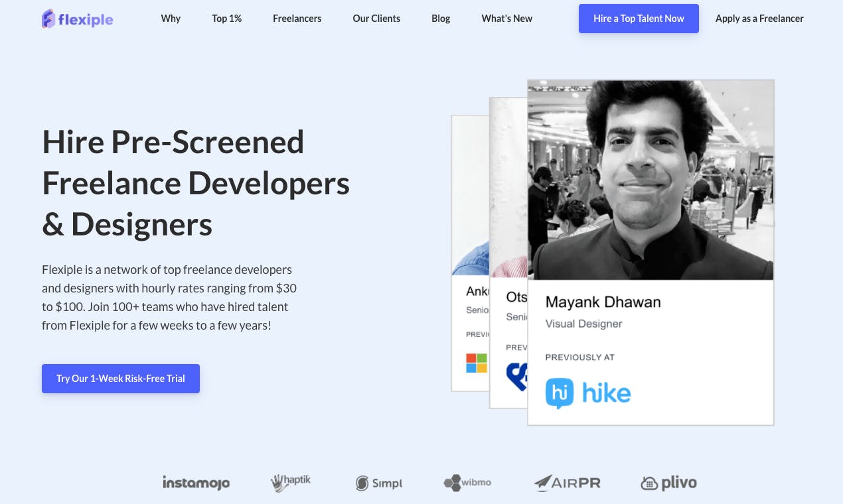Screen dimensions: 843x504
Task: Click the PREVIOUSLY AT label on Mayank's card
Action: (x=579, y=357)
